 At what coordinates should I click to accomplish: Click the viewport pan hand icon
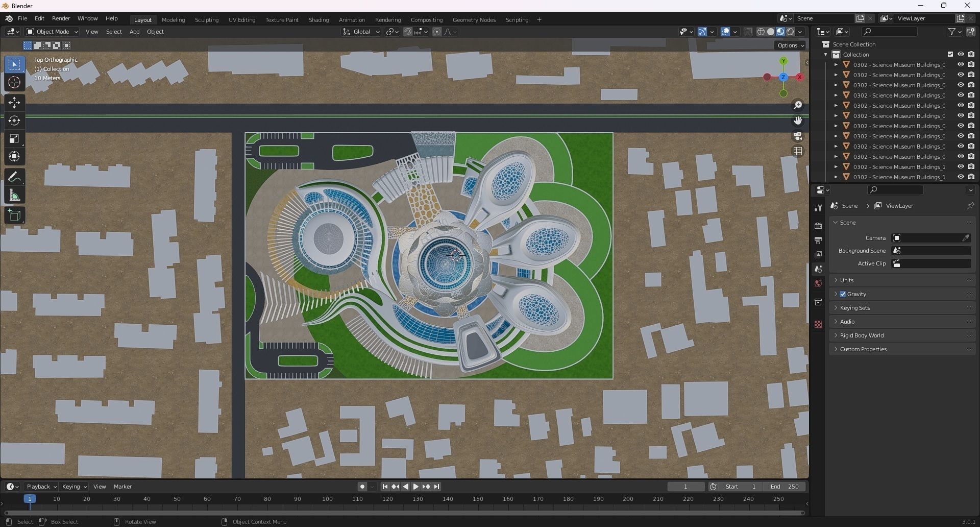[x=798, y=120]
